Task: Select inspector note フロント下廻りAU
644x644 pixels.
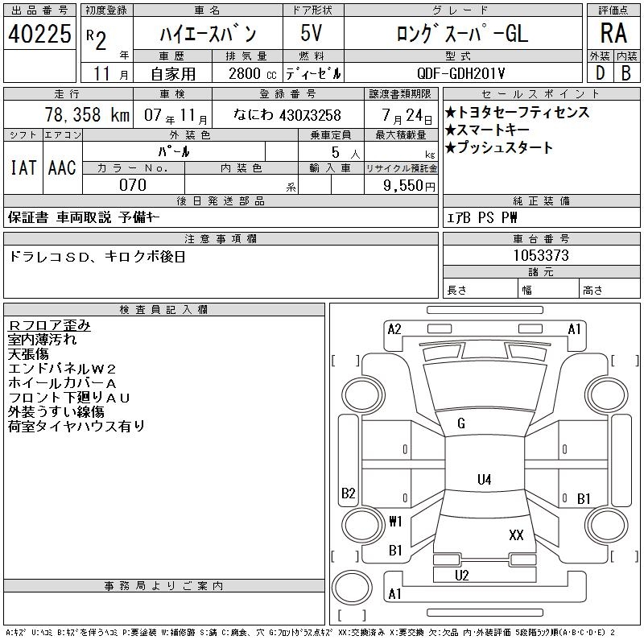Action: click(x=69, y=398)
